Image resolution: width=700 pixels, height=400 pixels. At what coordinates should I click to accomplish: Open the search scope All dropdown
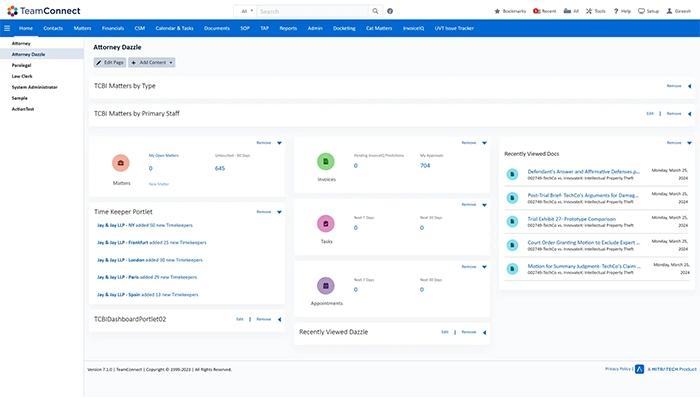click(247, 11)
